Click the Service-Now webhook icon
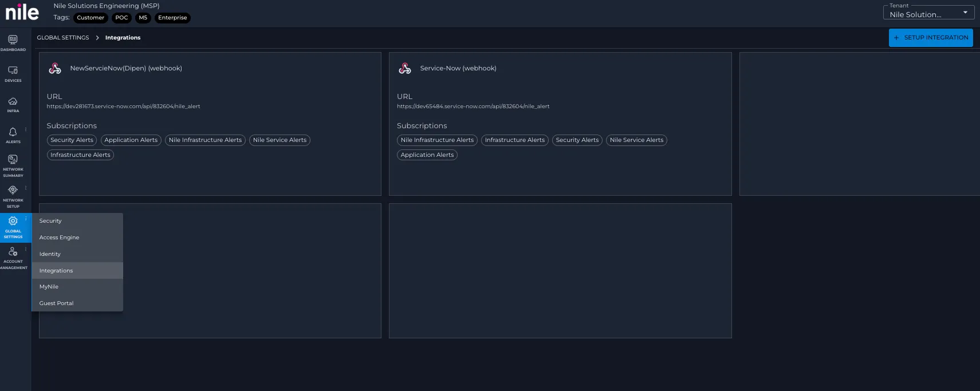 coord(405,69)
